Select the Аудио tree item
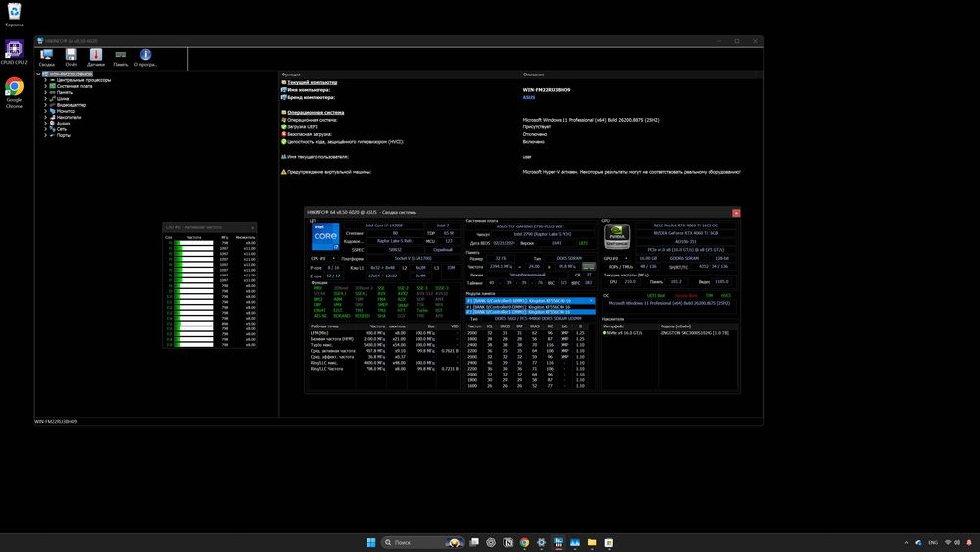Image resolution: width=980 pixels, height=552 pixels. tap(63, 124)
